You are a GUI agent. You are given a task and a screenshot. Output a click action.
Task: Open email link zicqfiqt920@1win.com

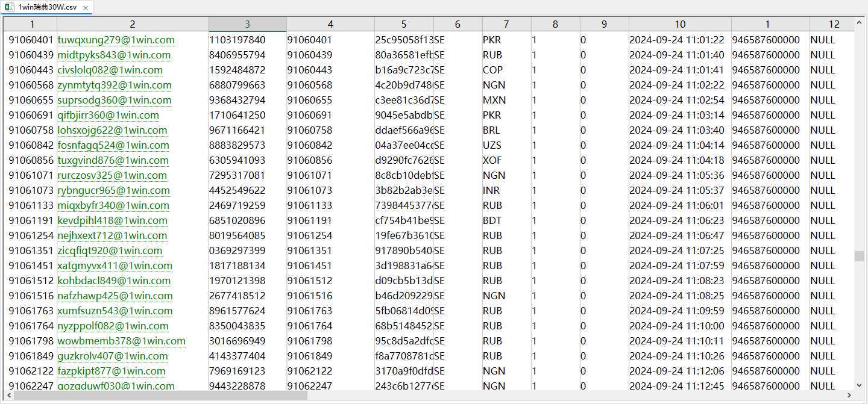[110, 250]
